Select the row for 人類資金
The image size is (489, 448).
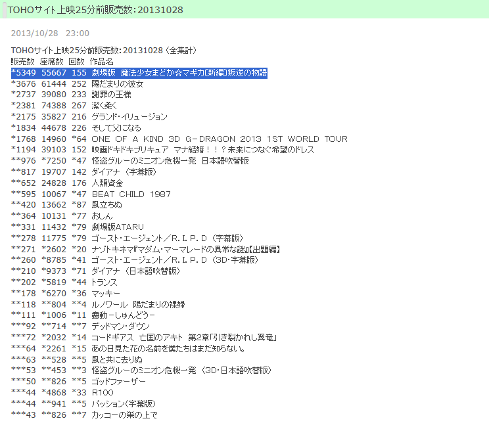click(x=67, y=183)
